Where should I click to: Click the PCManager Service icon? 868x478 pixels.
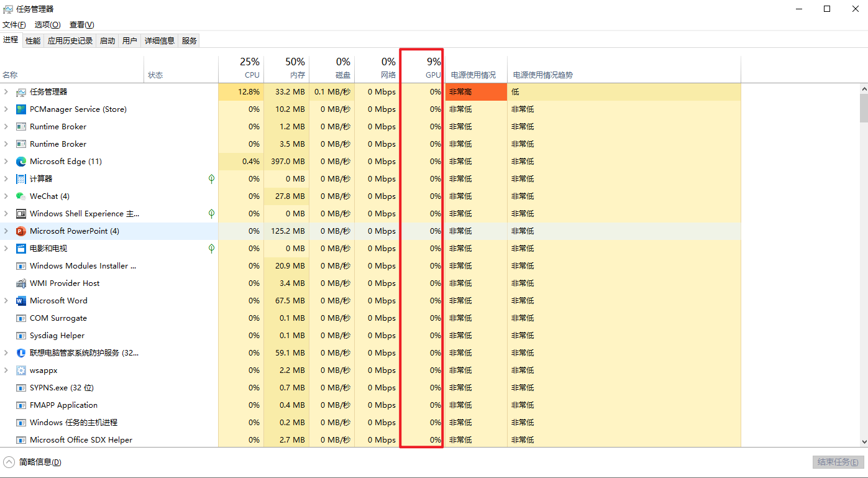(21, 109)
